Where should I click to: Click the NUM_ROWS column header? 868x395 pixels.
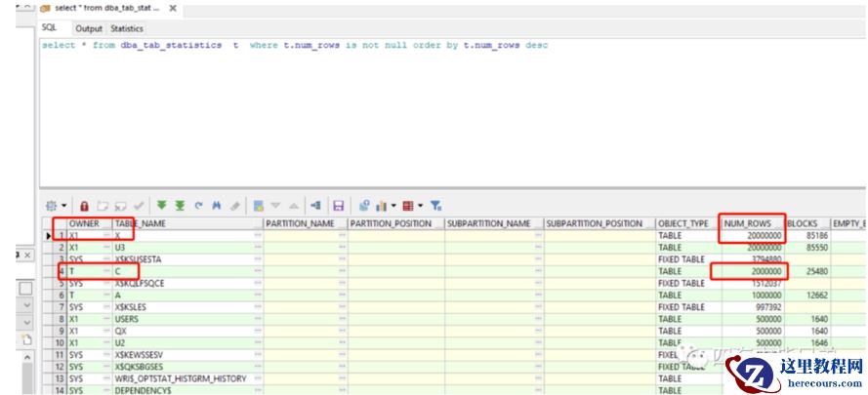pos(753,223)
